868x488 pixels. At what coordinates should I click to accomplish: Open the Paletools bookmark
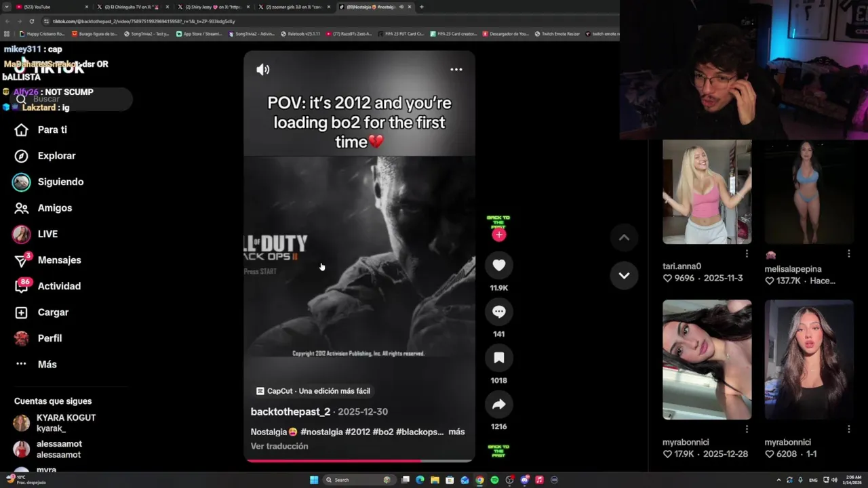click(x=300, y=34)
